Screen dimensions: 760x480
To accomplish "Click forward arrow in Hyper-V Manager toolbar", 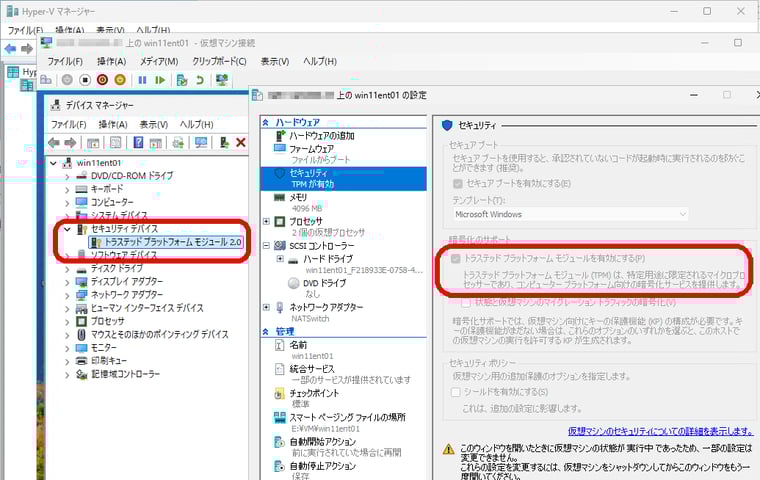I will pyautogui.click(x=27, y=48).
